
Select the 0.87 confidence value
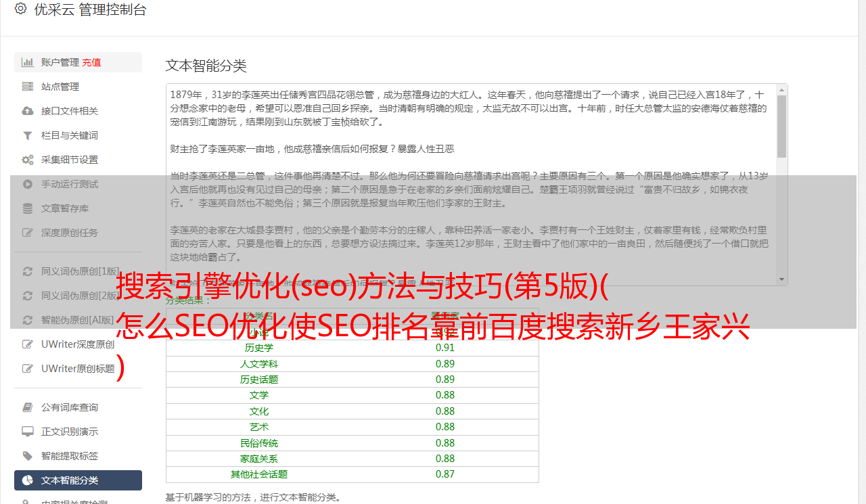pos(445,474)
